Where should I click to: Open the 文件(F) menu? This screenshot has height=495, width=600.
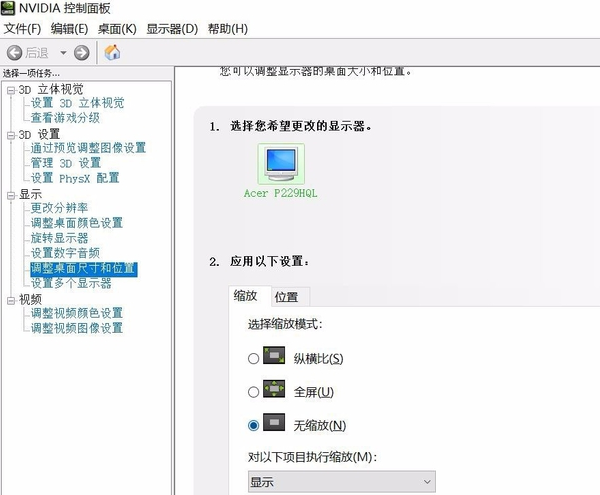pyautogui.click(x=22, y=29)
